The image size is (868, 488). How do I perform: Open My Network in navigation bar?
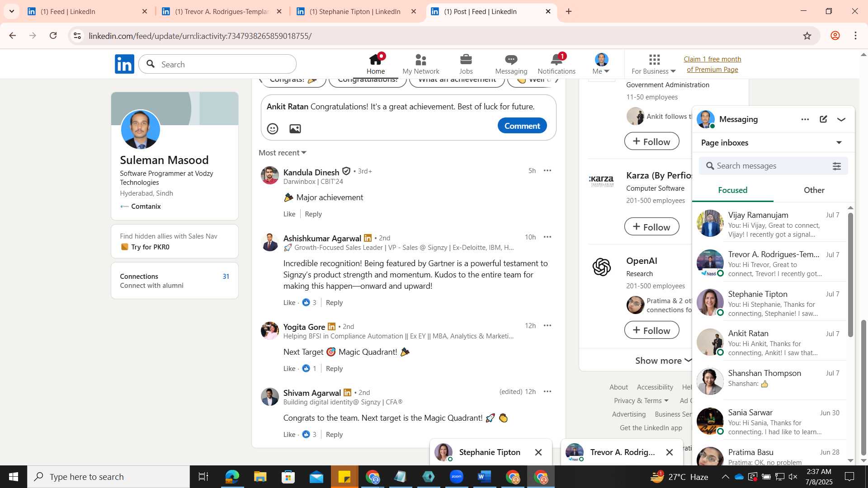(420, 64)
